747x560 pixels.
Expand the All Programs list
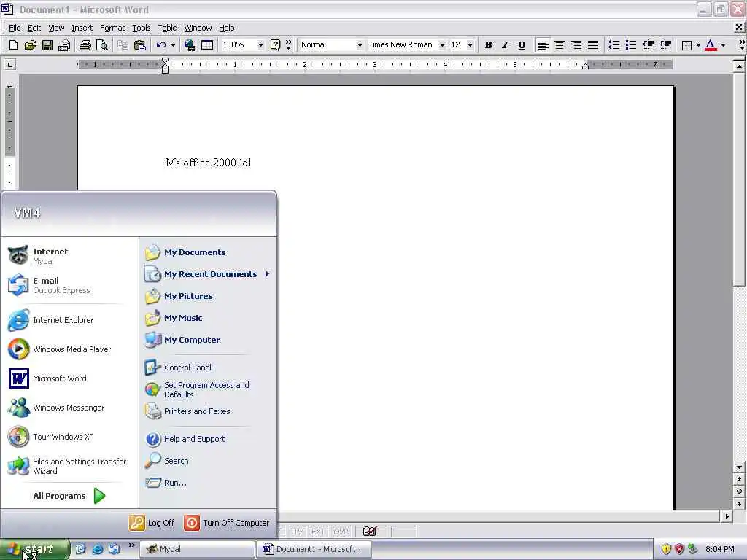pos(70,496)
